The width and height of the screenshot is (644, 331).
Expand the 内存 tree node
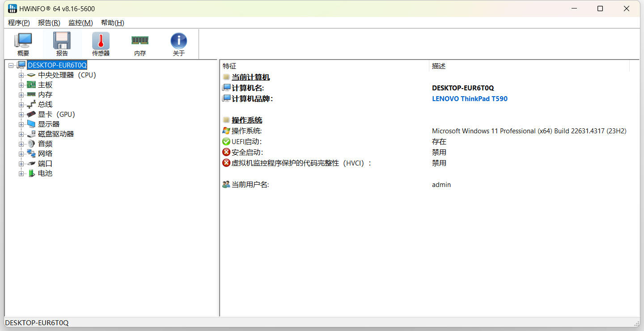(21, 95)
